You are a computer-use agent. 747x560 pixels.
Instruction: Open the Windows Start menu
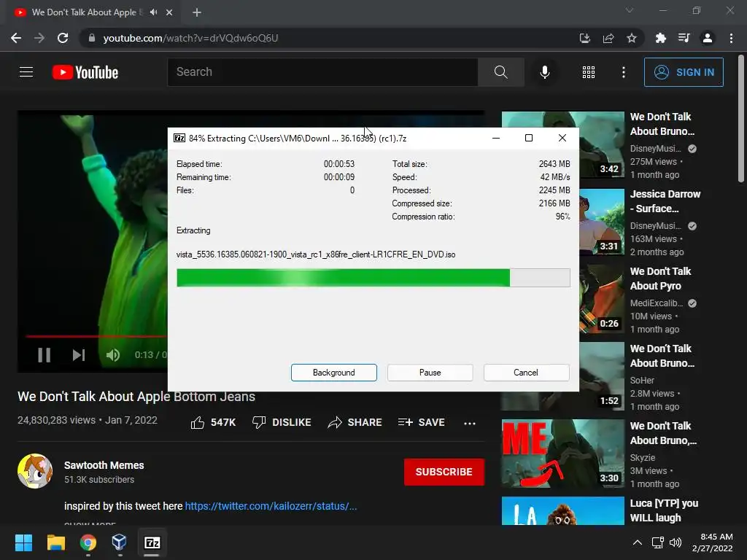23,542
